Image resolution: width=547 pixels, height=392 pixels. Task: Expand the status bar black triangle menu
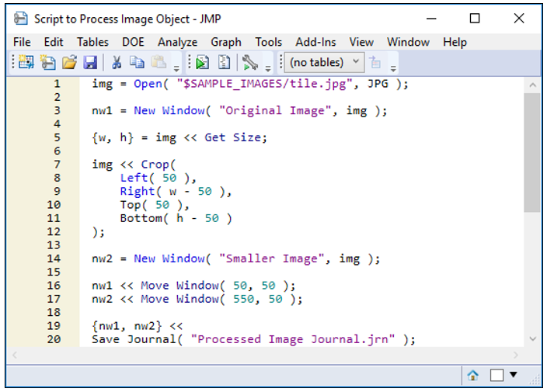click(513, 375)
